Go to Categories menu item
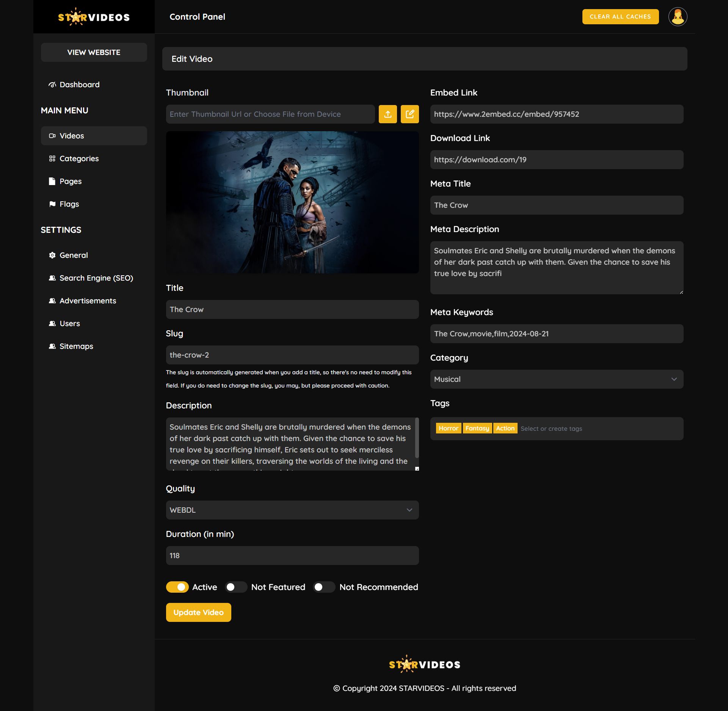This screenshot has height=711, width=728. (94, 159)
